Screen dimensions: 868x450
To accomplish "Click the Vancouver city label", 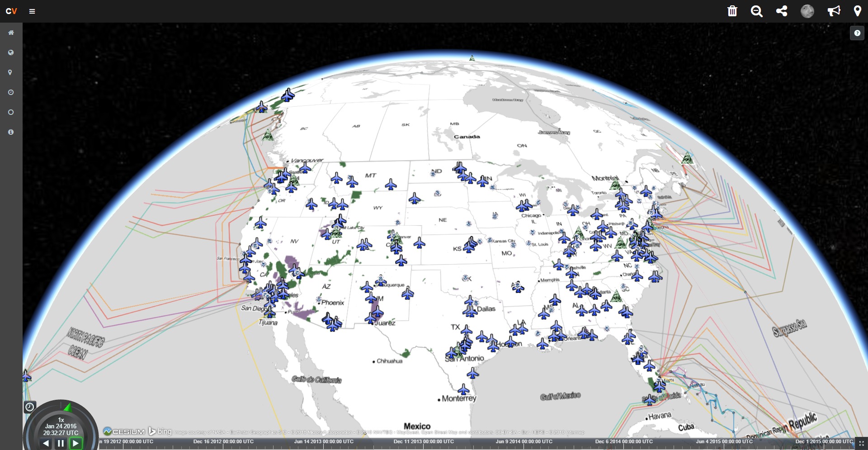I will pyautogui.click(x=307, y=160).
